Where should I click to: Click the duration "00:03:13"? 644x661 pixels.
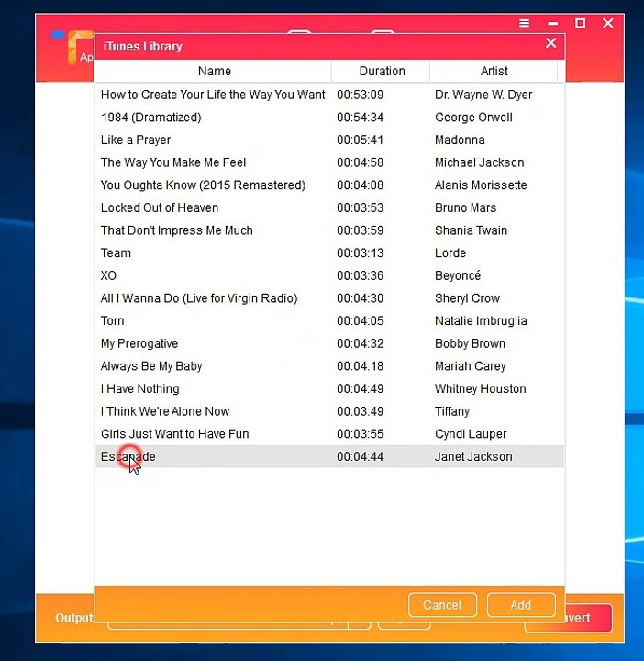click(x=361, y=253)
